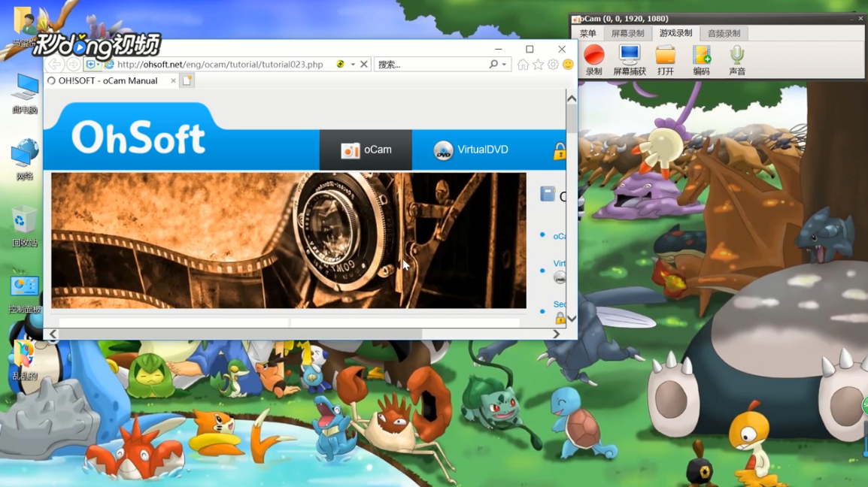The height and width of the screenshot is (487, 868).
Task: Open oCam sound microphone settings
Action: click(737, 60)
